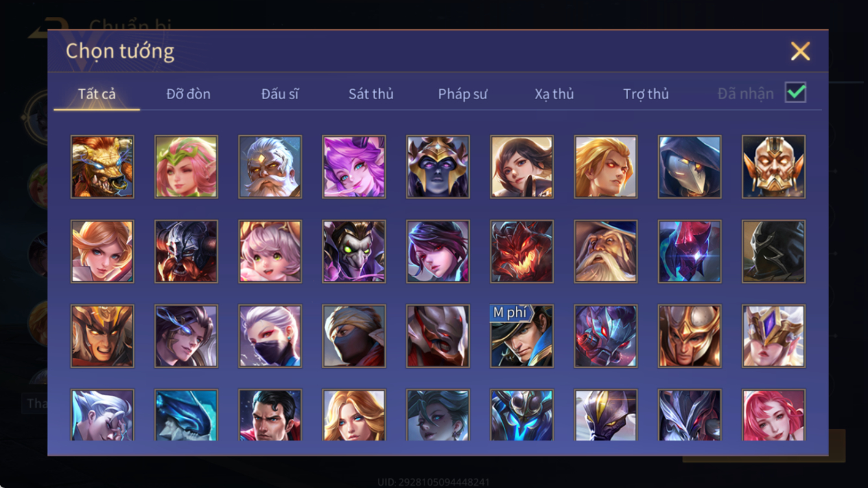Select the plague doctor hooded hero

[690, 167]
